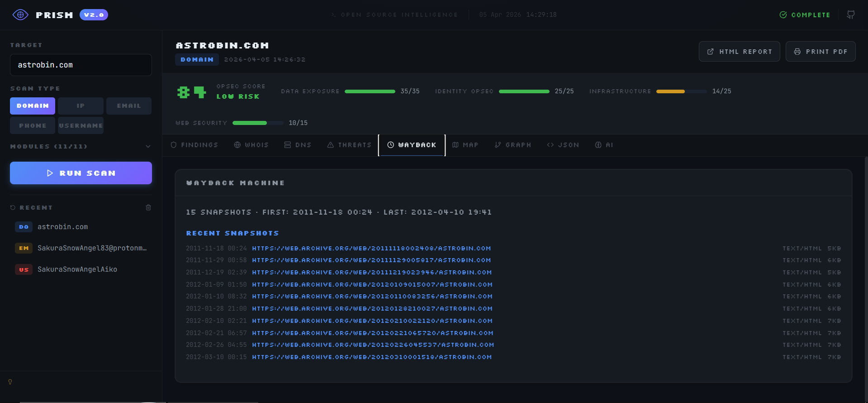Select the IP scan type
The image size is (868, 403).
(x=81, y=106)
